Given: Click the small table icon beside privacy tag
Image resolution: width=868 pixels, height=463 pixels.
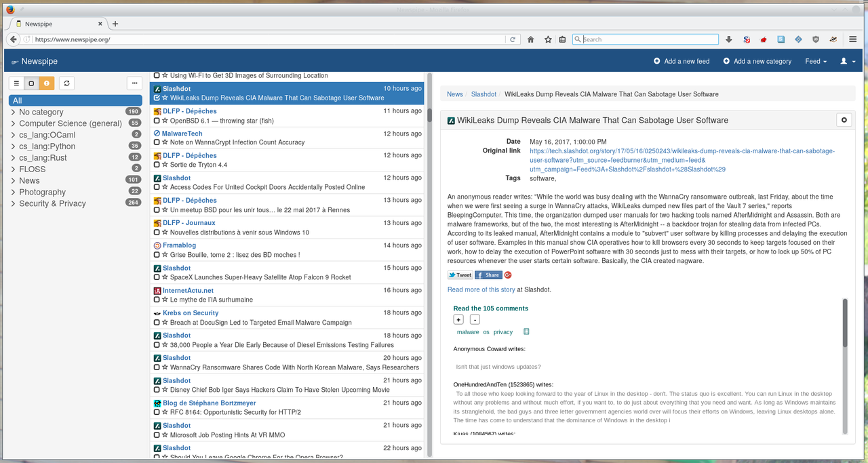Looking at the screenshot, I should [526, 332].
